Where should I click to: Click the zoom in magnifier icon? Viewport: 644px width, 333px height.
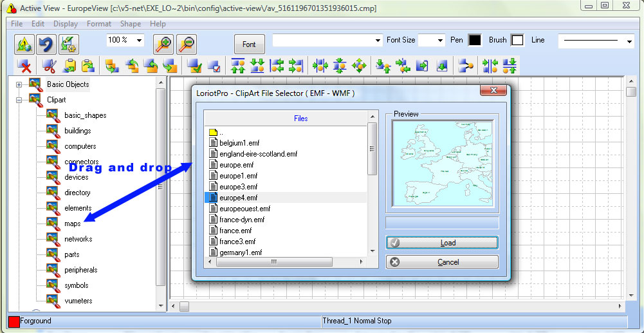[163, 44]
